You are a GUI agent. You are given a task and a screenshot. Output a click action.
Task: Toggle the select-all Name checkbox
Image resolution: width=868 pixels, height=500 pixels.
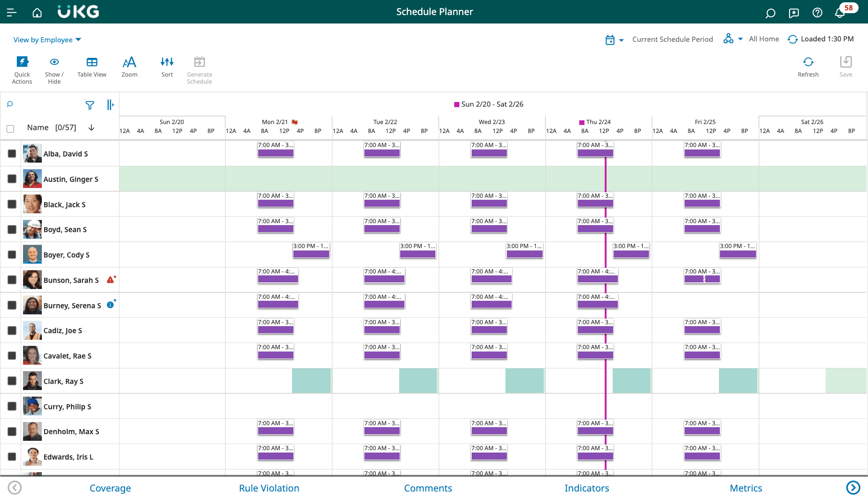[x=10, y=128]
